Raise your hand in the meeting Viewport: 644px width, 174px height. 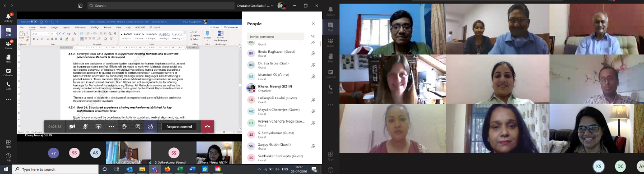[x=124, y=127]
